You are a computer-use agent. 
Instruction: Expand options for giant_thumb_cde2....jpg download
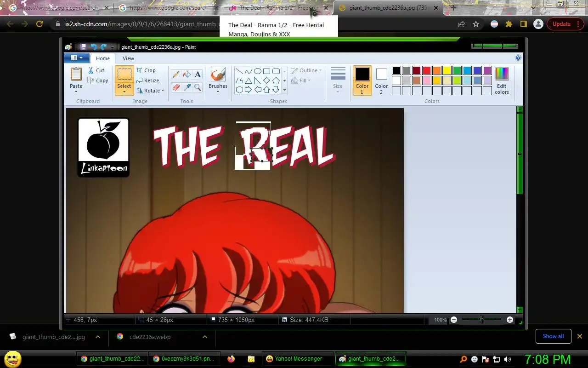98,337
